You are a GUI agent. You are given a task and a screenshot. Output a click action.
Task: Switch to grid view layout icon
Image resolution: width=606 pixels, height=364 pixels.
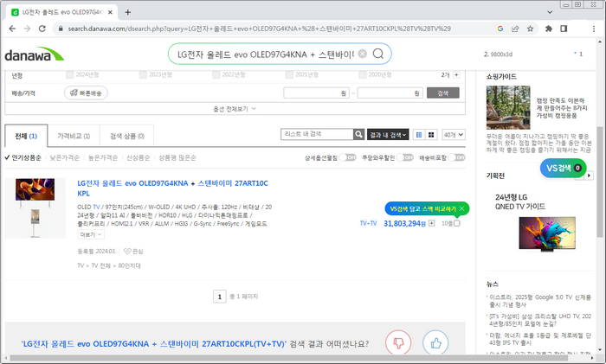[x=431, y=135]
